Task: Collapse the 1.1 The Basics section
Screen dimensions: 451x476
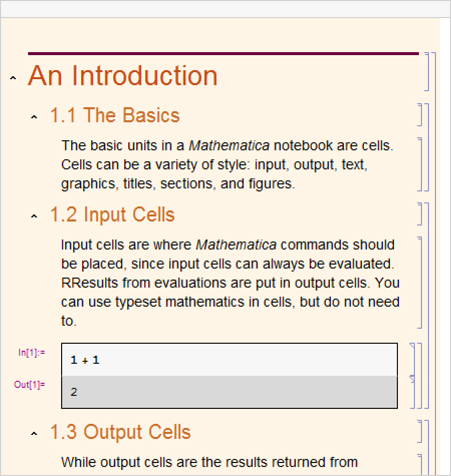Action: (x=34, y=117)
